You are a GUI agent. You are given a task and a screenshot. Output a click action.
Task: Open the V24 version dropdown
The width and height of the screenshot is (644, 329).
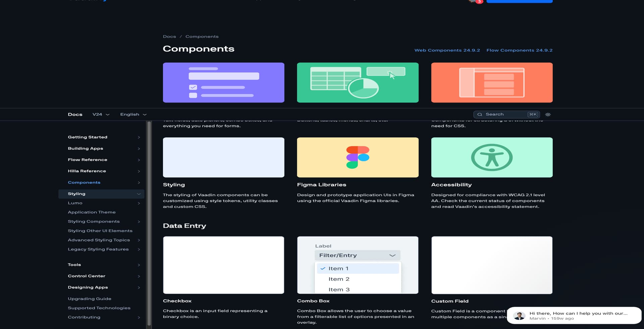tap(101, 114)
